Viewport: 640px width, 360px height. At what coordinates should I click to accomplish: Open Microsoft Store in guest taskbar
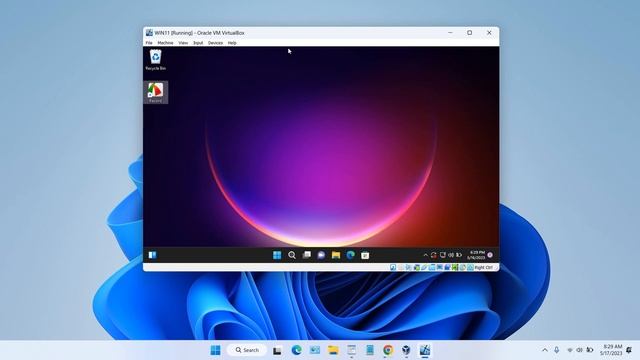[x=365, y=255]
